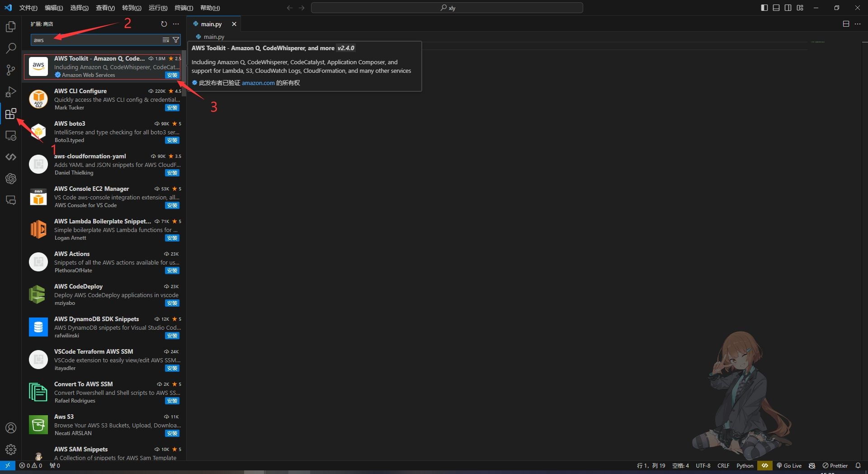The width and height of the screenshot is (868, 474).
Task: Open the chat bubbles icon in activity bar
Action: click(x=11, y=200)
